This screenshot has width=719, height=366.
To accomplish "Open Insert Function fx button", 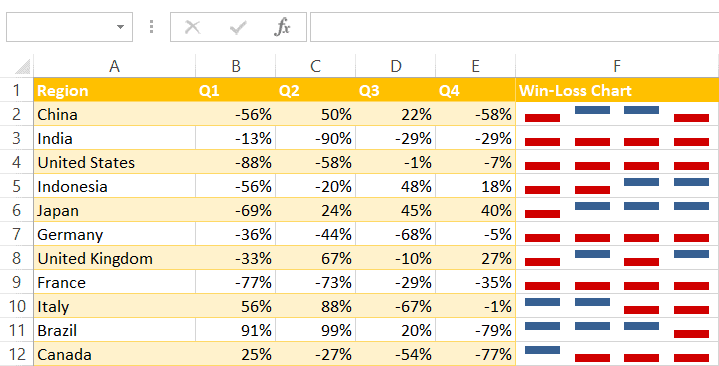I will click(x=282, y=27).
